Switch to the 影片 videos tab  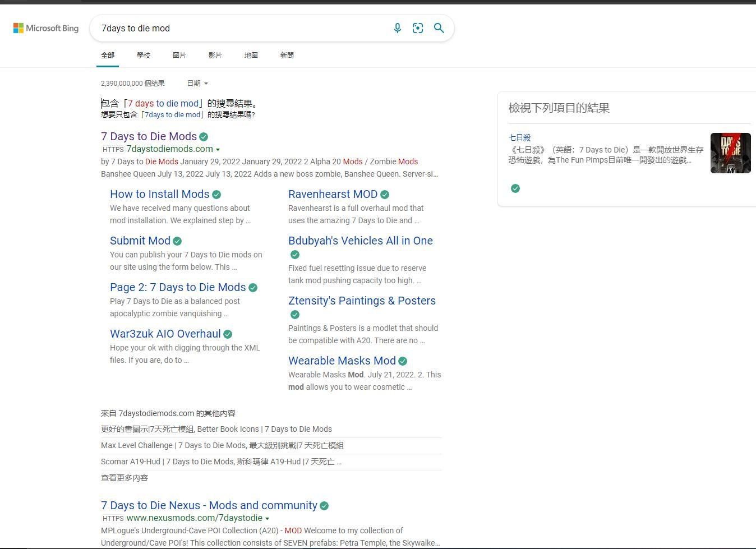tap(215, 56)
